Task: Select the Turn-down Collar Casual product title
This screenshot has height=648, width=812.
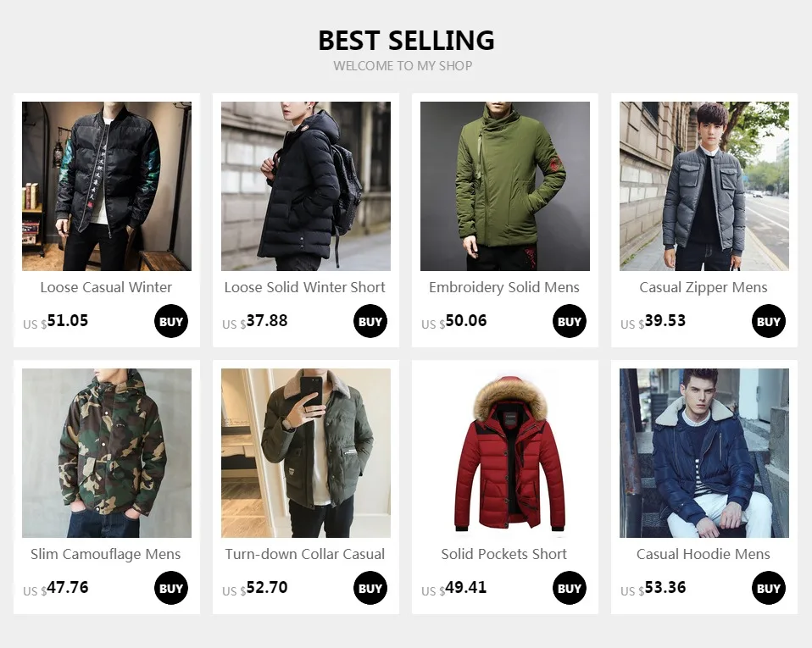Action: pyautogui.click(x=305, y=554)
